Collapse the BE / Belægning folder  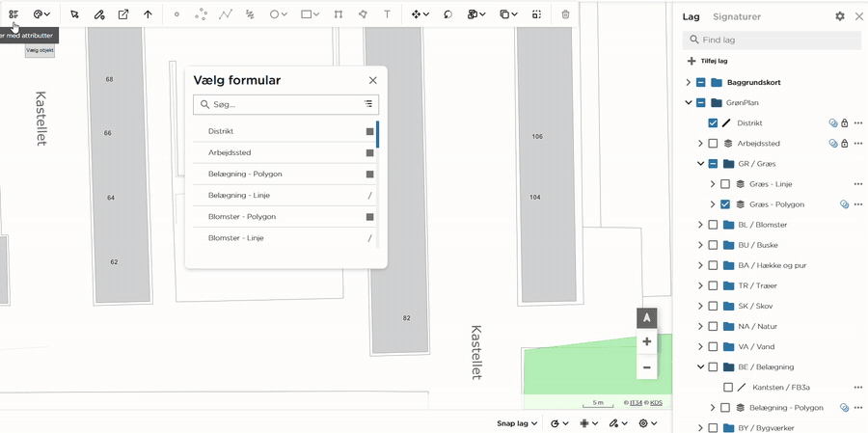(700, 366)
